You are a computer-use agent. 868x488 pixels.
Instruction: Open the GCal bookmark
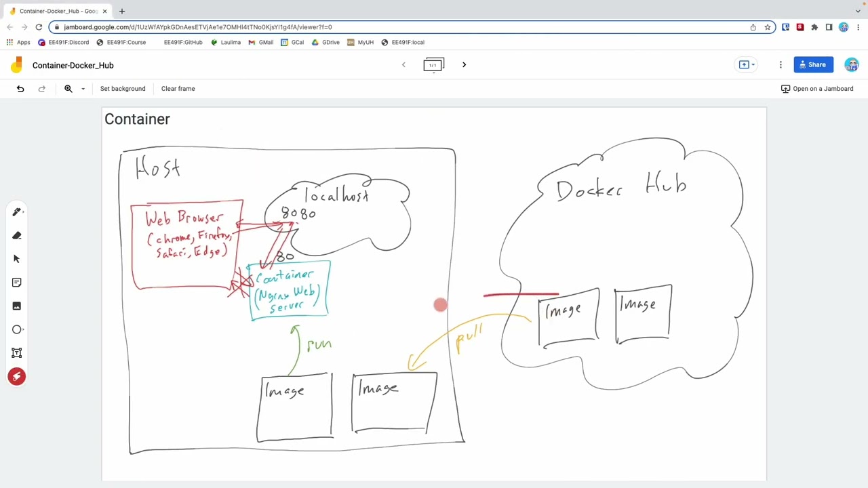pos(292,42)
